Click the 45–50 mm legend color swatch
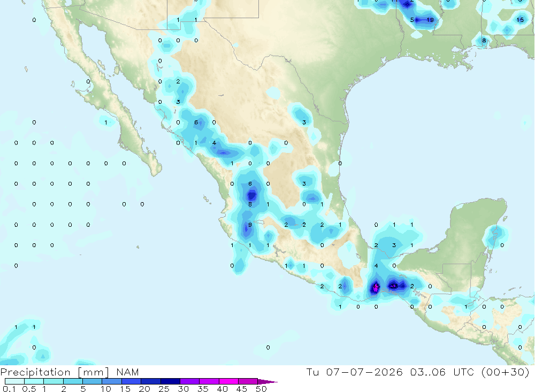Image resolution: width=535 pixels, height=392 pixels. (248, 381)
